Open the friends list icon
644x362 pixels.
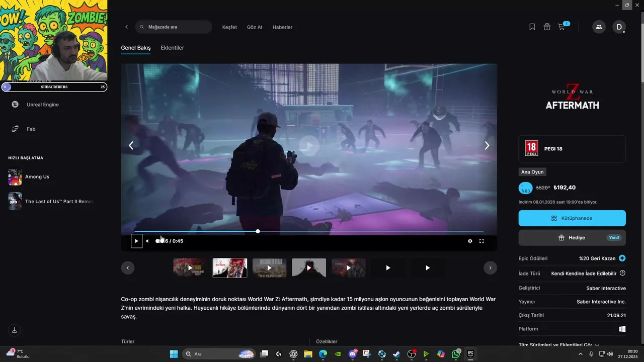[x=599, y=27]
